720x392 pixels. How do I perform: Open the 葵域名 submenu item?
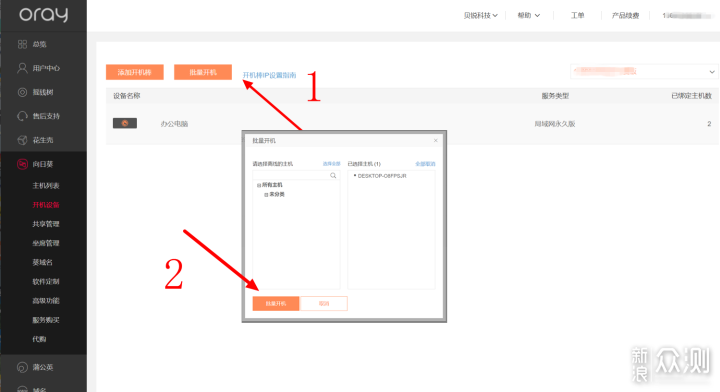(x=42, y=262)
